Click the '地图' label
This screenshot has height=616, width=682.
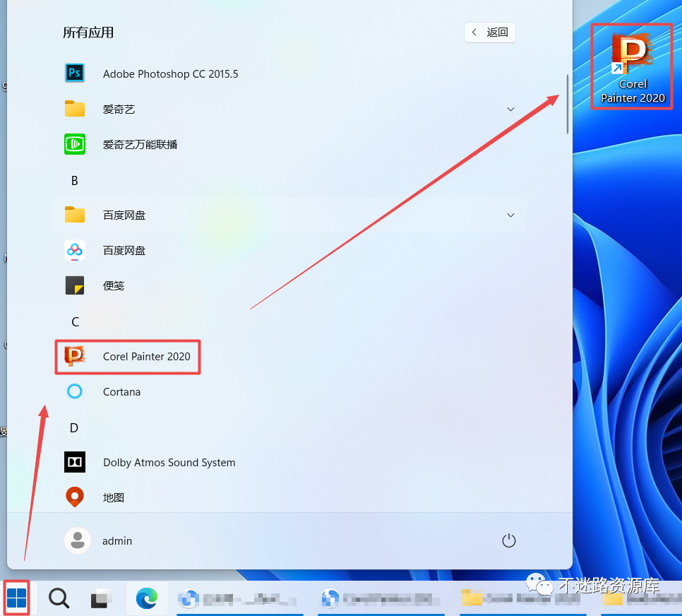114,497
